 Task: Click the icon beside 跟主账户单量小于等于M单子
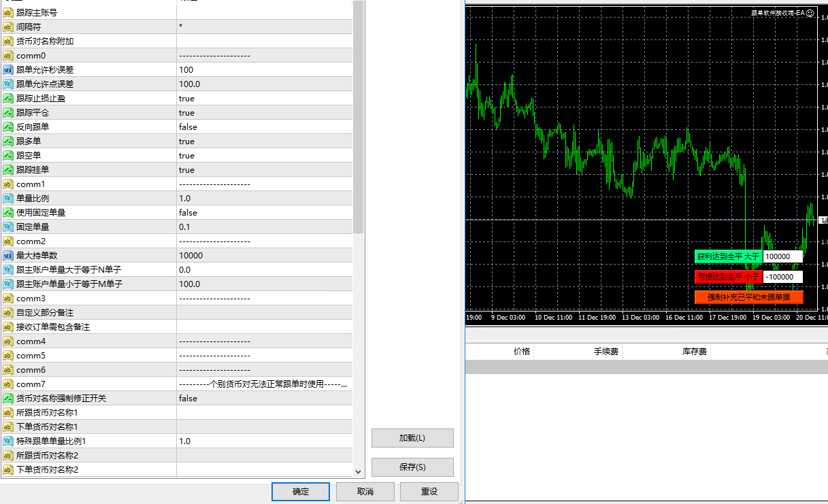click(x=8, y=284)
